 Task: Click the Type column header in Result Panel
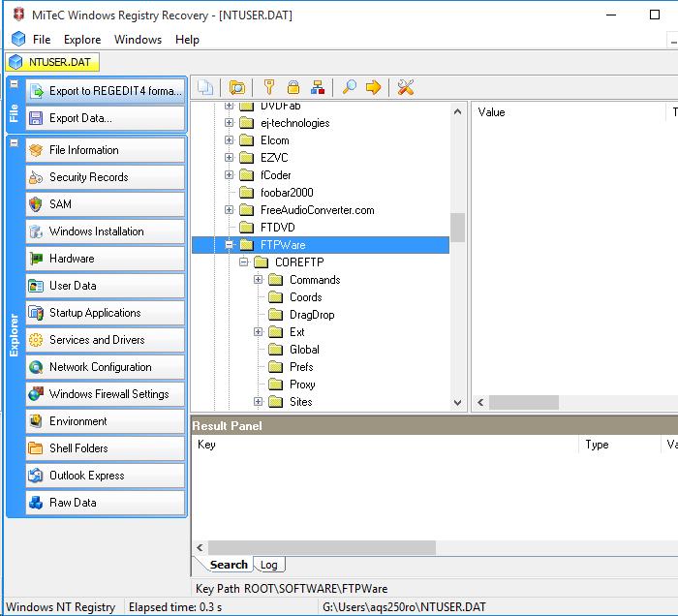pyautogui.click(x=620, y=445)
